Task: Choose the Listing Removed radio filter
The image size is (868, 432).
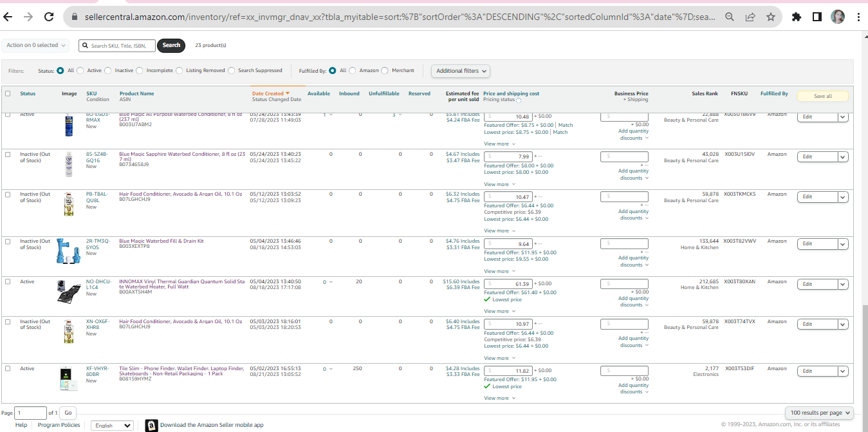Action: 179,70
